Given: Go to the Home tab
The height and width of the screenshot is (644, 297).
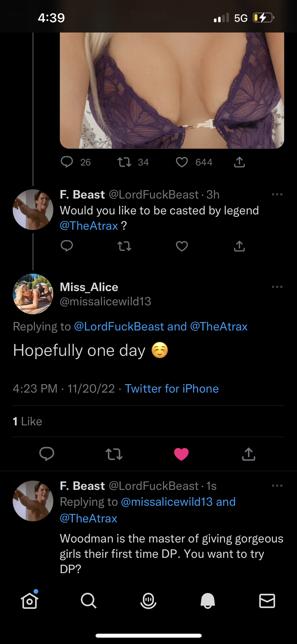Looking at the screenshot, I should click(x=30, y=601).
